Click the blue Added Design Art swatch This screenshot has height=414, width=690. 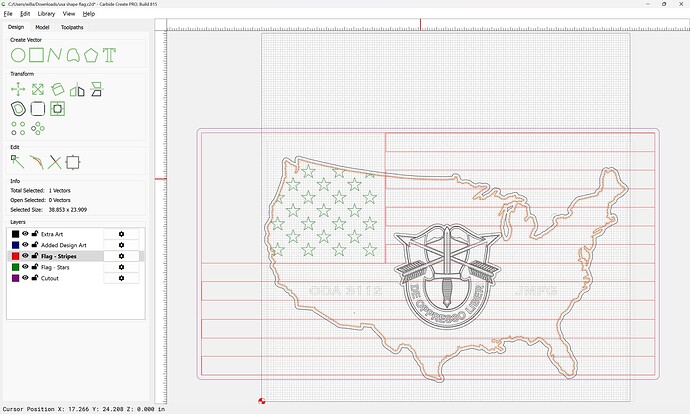coord(15,245)
